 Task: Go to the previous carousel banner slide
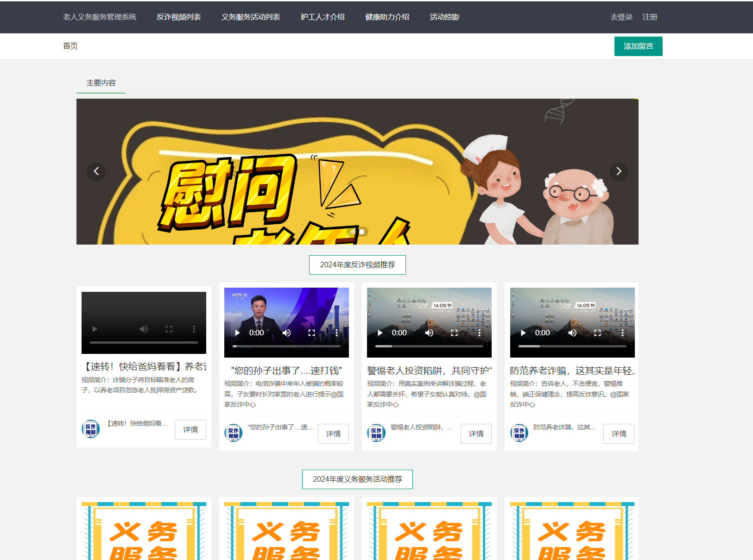[96, 171]
